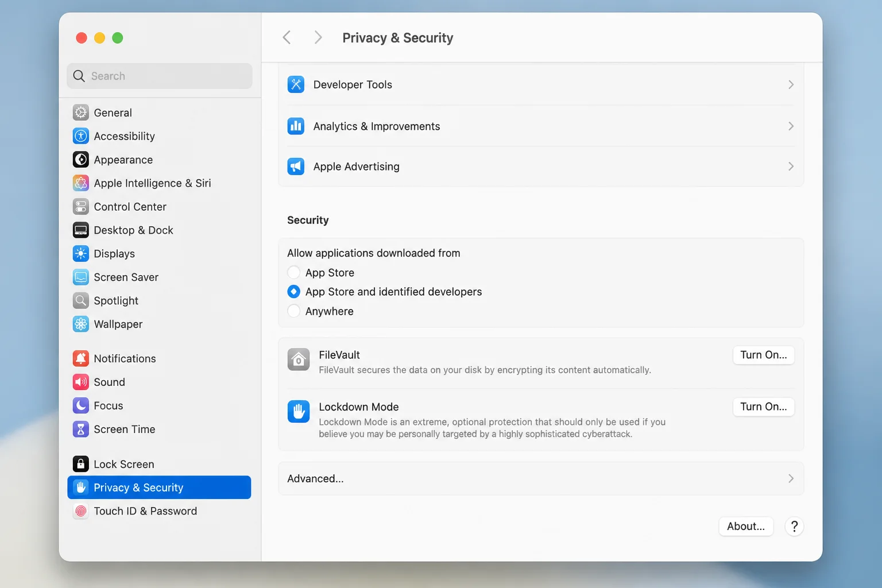The height and width of the screenshot is (588, 882).
Task: Click the Accessibility icon in sidebar
Action: pyautogui.click(x=81, y=136)
